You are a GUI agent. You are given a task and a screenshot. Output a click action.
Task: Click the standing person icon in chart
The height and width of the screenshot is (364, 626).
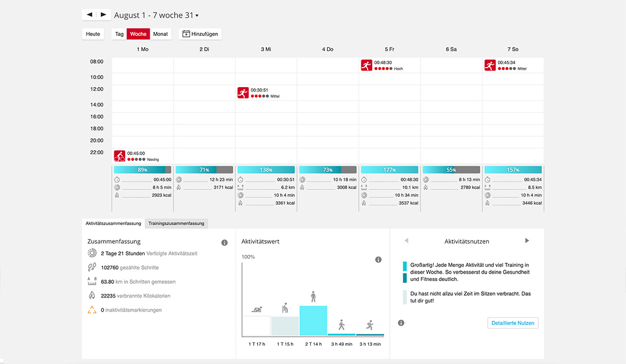coord(314,296)
